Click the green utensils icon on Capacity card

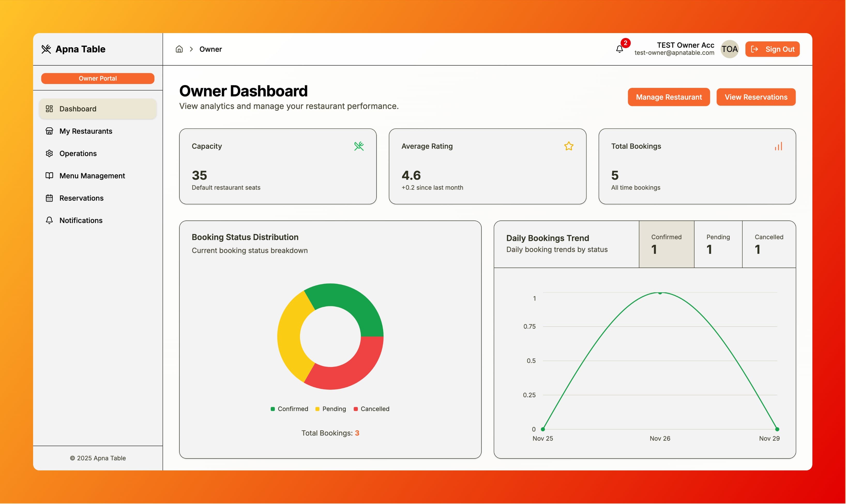pyautogui.click(x=359, y=146)
